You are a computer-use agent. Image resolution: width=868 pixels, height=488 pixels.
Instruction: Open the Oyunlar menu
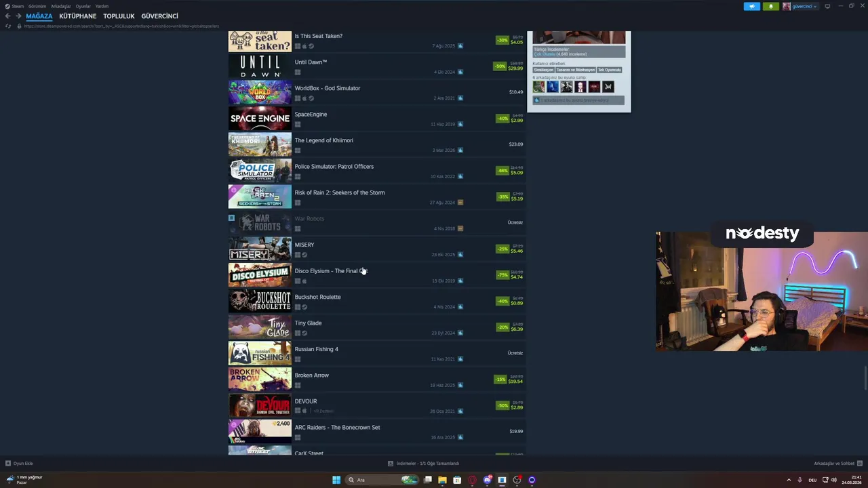coord(83,6)
